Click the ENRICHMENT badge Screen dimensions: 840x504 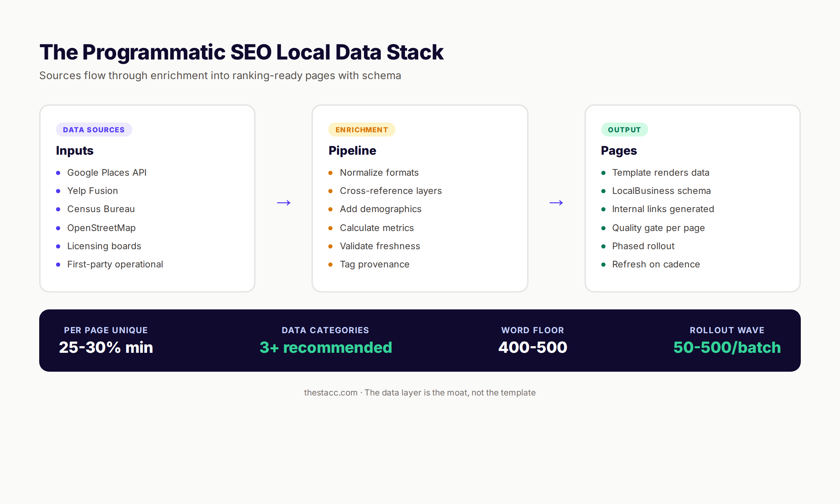point(362,129)
